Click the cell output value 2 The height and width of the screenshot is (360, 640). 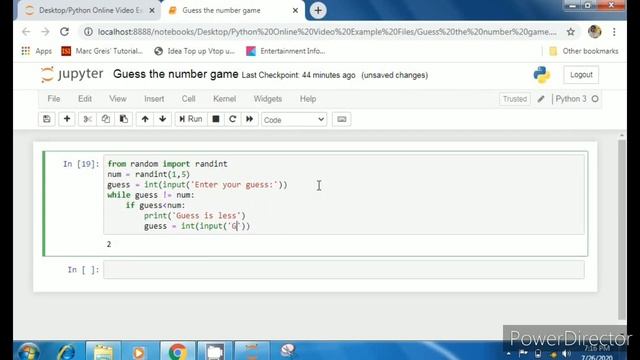[x=109, y=244]
